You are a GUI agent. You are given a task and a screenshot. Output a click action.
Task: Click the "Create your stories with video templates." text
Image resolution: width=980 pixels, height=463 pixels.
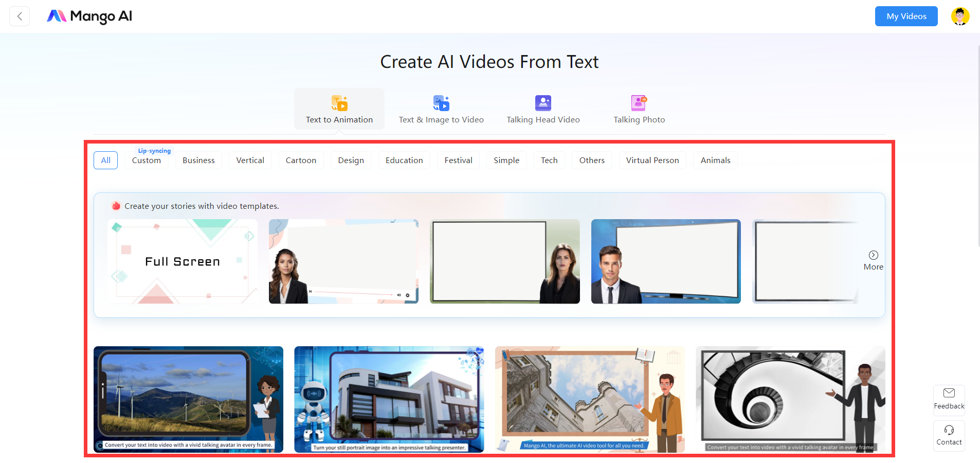pos(202,206)
